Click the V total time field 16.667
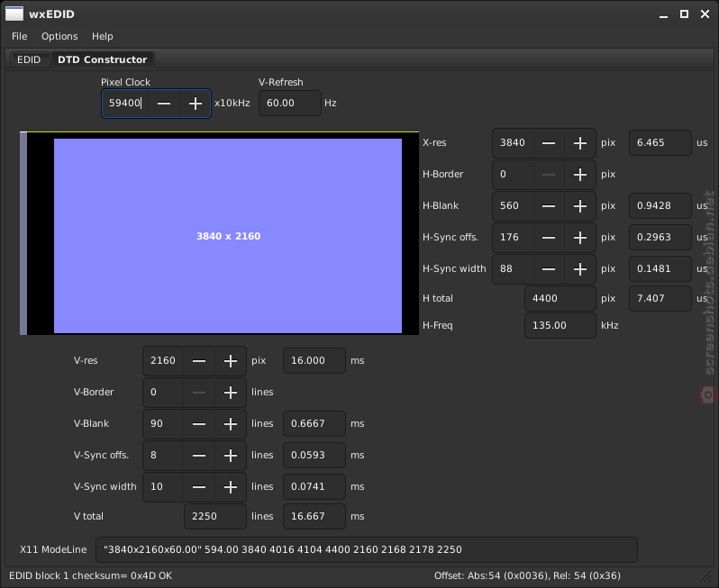Screen dimensions: 719x588 point(314,517)
